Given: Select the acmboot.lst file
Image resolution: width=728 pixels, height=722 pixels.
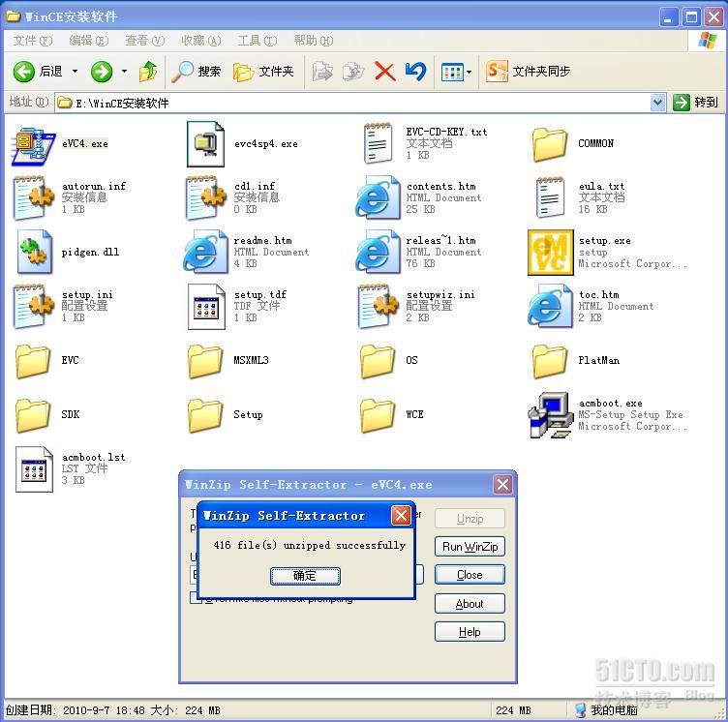Looking at the screenshot, I should (34, 469).
